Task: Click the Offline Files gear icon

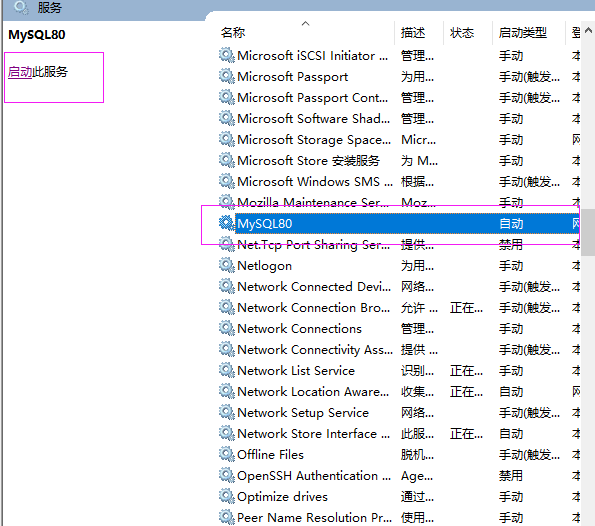Action: [227, 454]
